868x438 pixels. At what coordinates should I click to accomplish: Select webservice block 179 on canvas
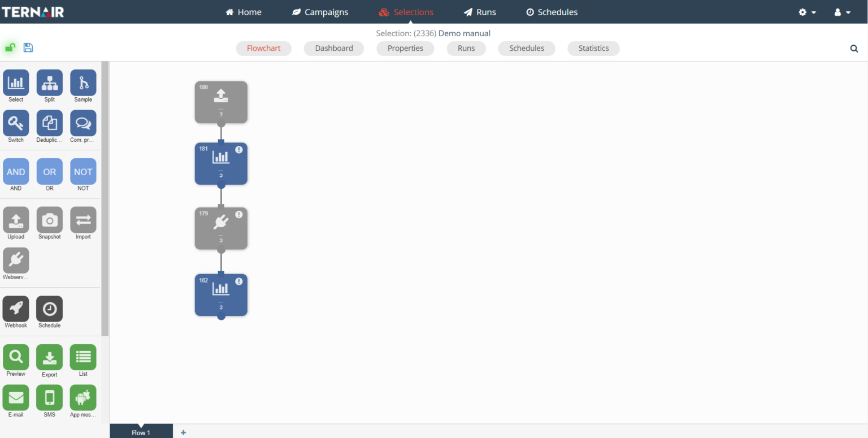pyautogui.click(x=221, y=228)
